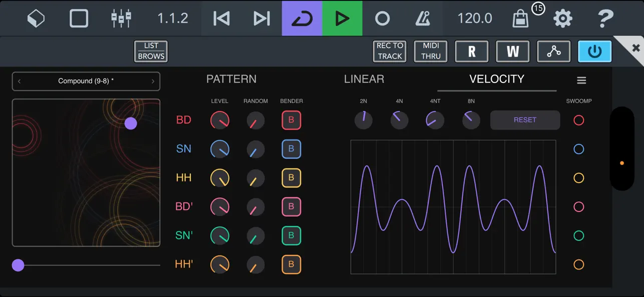
Task: Click the BD level knob
Action: [220, 120]
